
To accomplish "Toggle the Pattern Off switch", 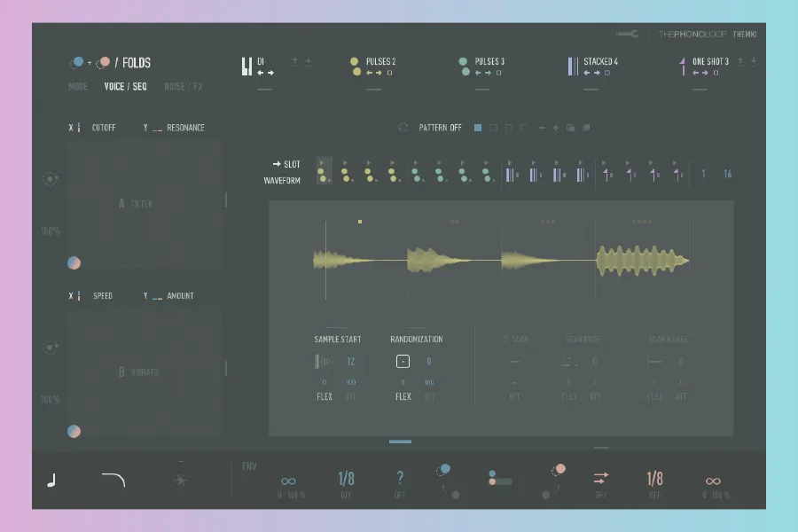I will pos(440,128).
